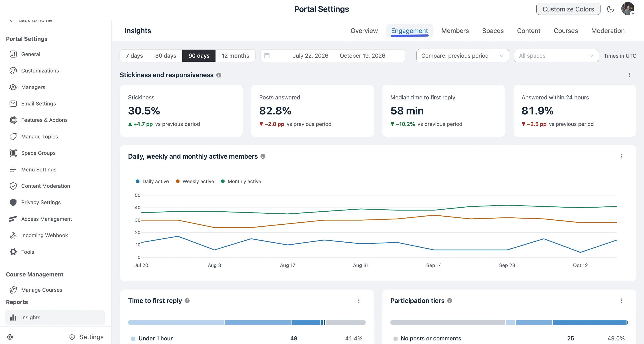Open Time to first reply options menu
This screenshot has width=644, height=344.
tap(359, 301)
